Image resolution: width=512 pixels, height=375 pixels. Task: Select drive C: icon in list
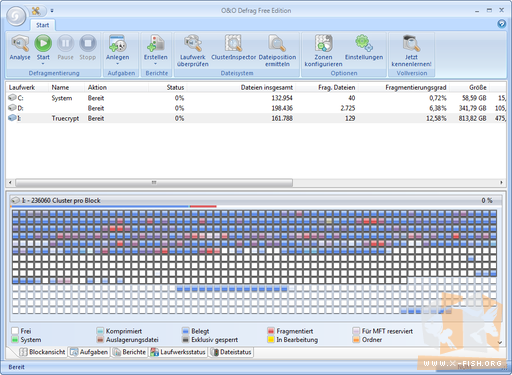(12, 98)
